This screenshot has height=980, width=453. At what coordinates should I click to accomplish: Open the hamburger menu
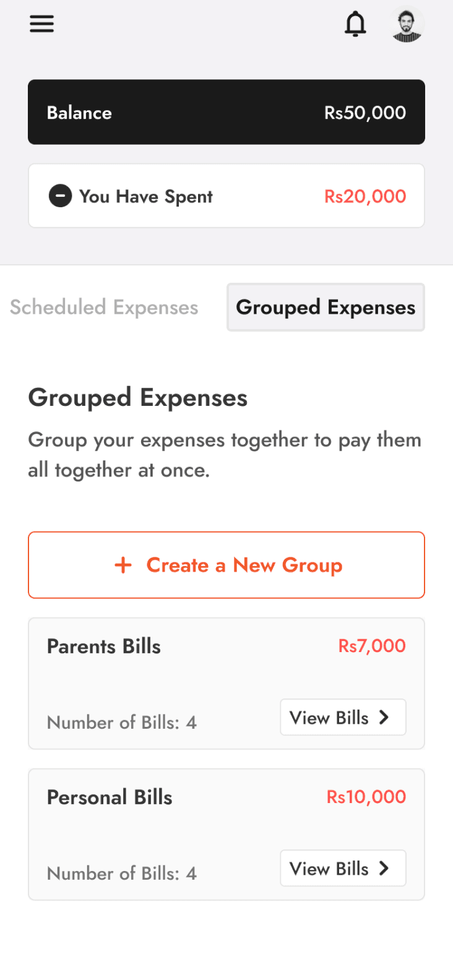[42, 24]
